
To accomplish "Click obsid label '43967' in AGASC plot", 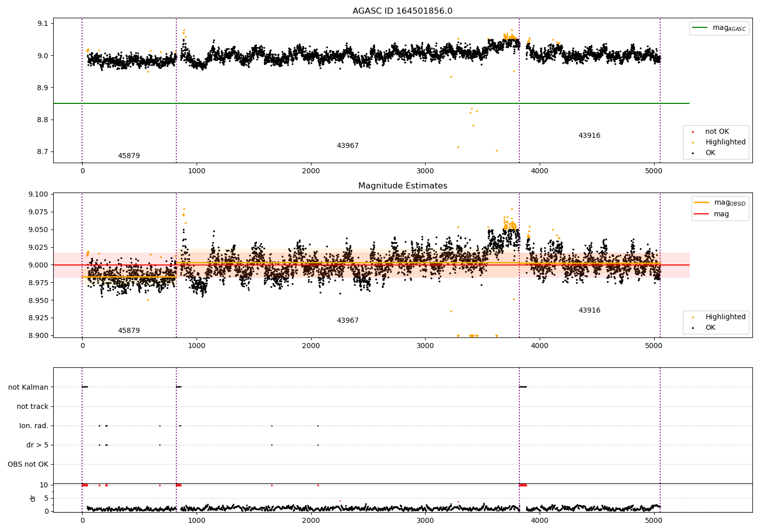I will 348,146.
